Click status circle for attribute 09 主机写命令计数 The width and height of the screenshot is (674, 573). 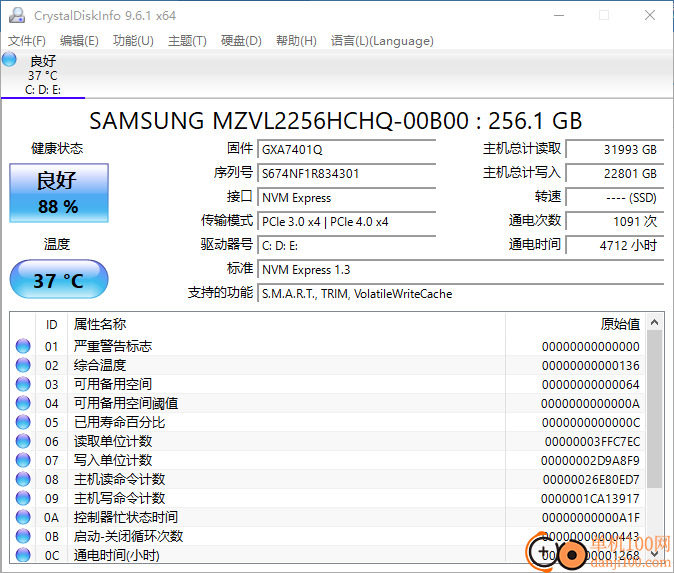23,498
